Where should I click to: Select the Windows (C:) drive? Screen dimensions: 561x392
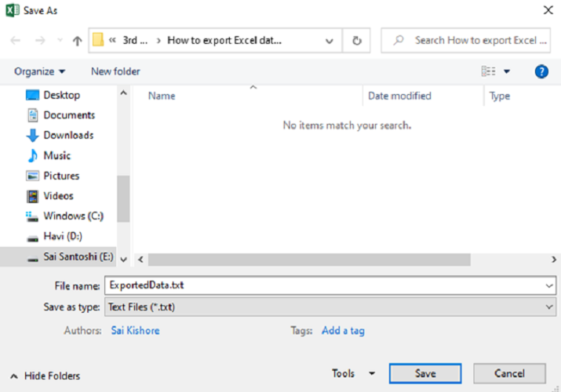(x=73, y=216)
